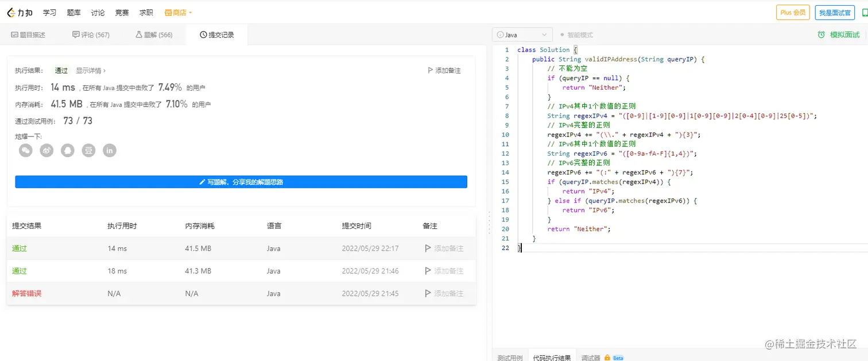Share result via Douban icon
Screen dimensions: 868x361
[x=88, y=150]
